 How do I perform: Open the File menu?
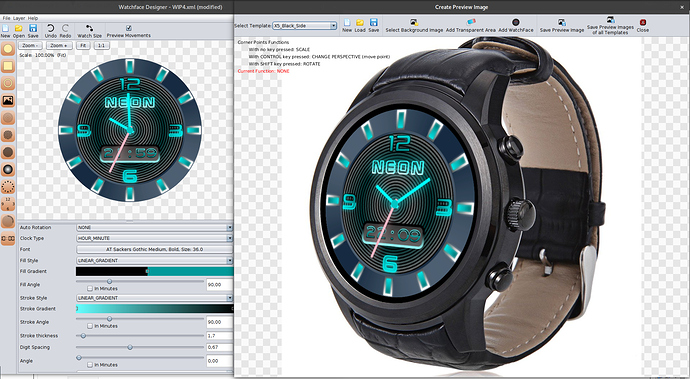[x=6, y=18]
